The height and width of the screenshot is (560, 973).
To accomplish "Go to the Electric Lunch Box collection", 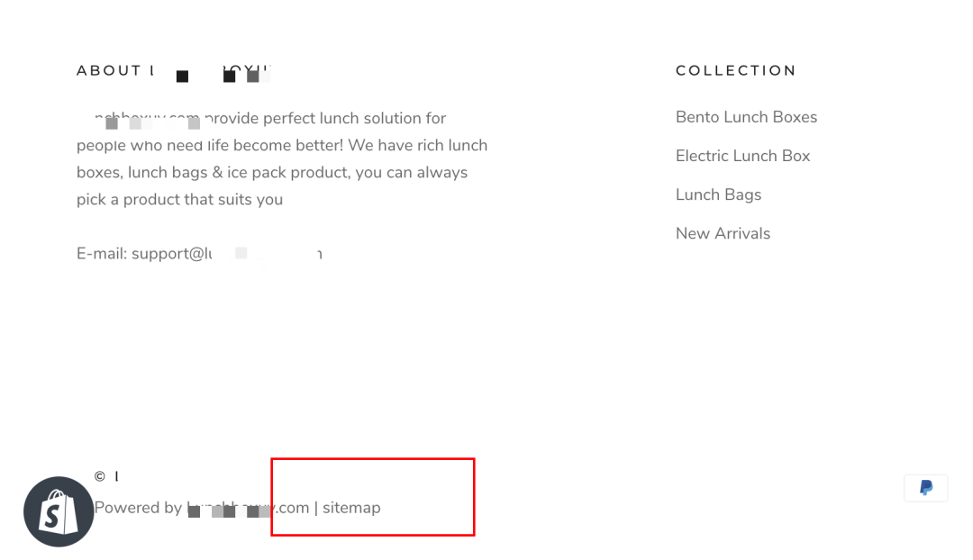I will click(x=742, y=156).
